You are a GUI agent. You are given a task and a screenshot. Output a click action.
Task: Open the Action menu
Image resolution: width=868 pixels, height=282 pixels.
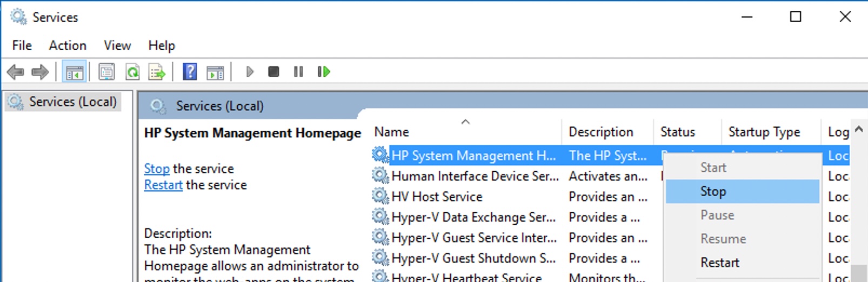(68, 45)
